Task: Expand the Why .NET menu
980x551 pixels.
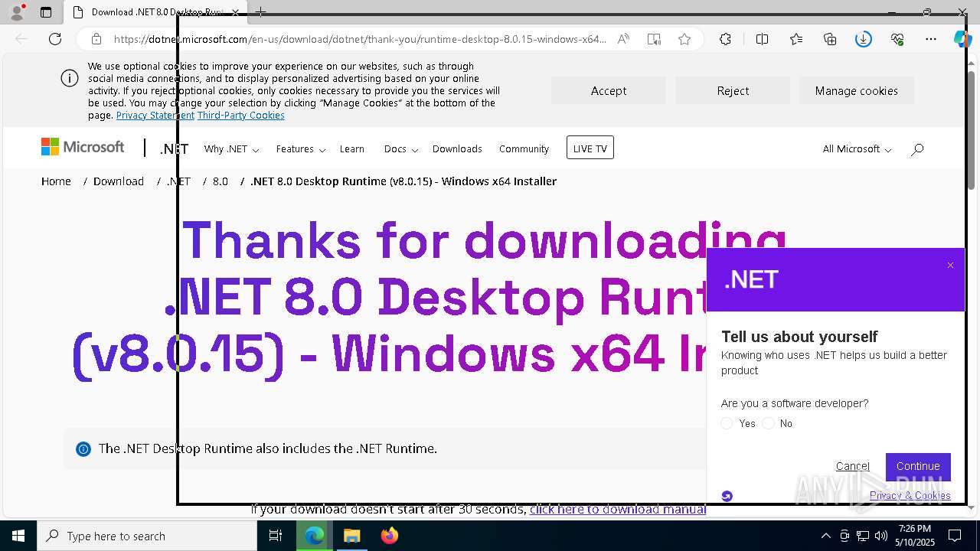Action: click(231, 149)
